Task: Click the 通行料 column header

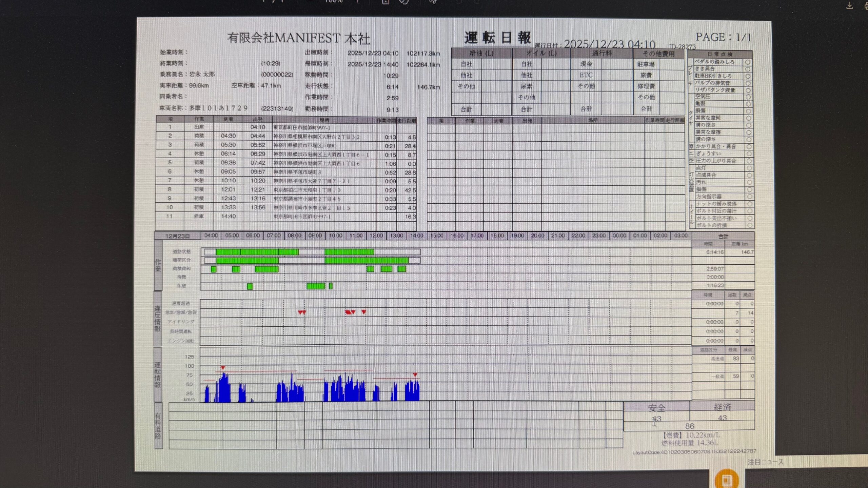Action: click(602, 53)
